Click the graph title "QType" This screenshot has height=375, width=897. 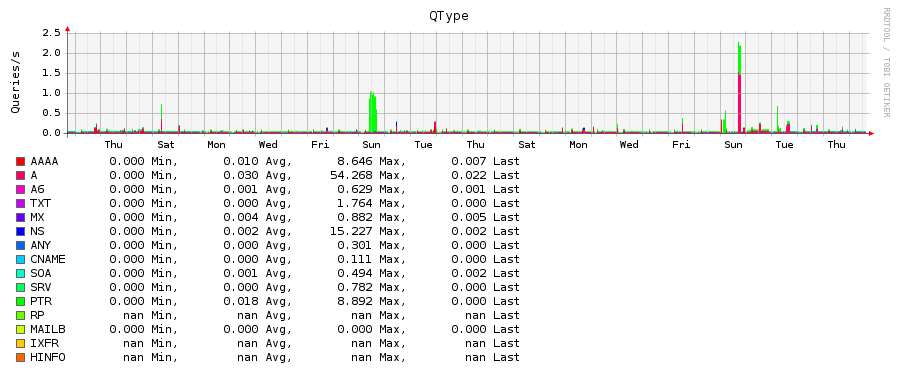click(449, 16)
